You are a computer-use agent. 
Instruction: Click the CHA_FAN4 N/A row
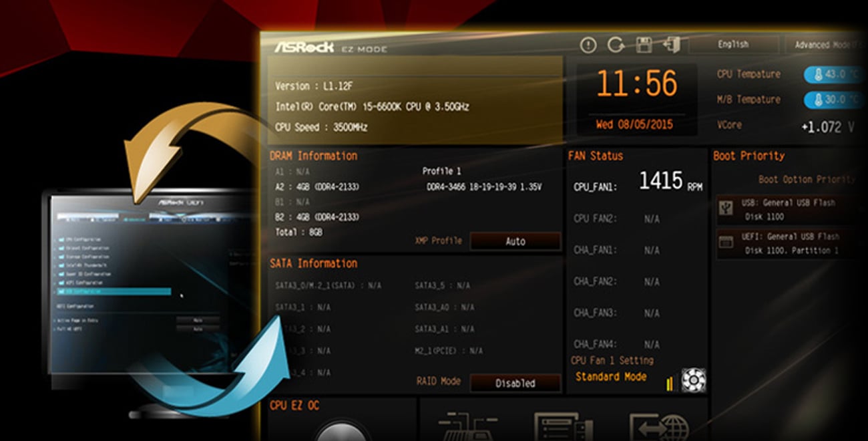click(x=616, y=344)
